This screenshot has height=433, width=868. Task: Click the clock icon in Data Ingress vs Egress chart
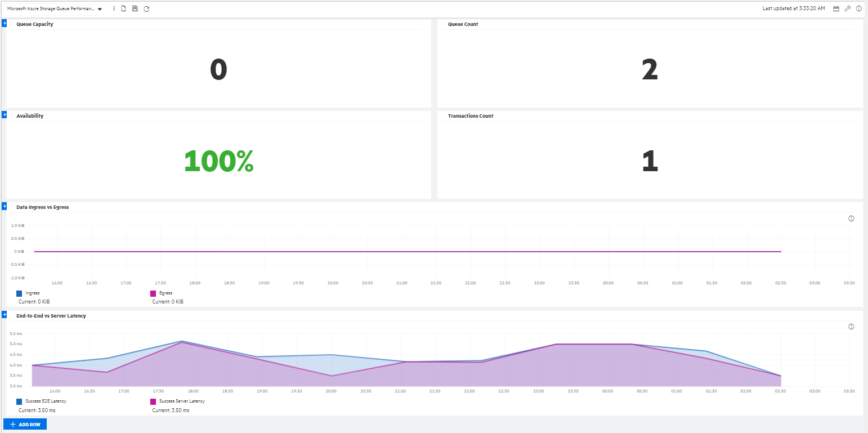pos(851,218)
